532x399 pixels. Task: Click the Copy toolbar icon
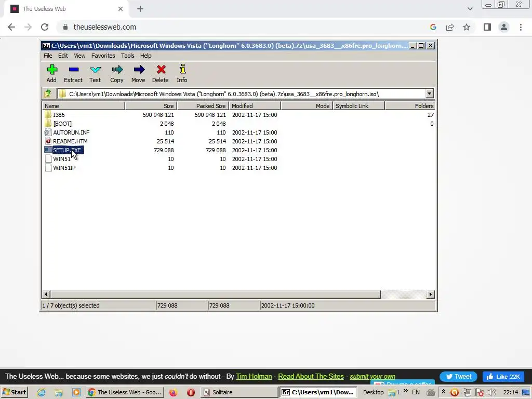(117, 73)
